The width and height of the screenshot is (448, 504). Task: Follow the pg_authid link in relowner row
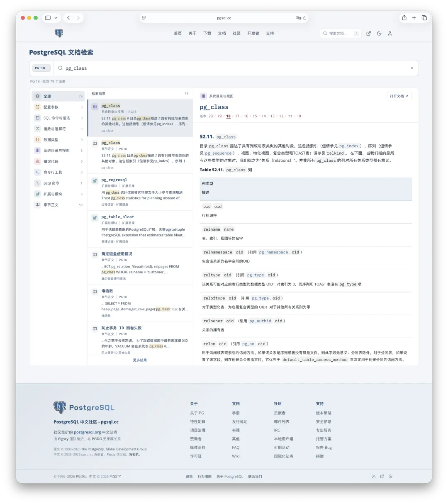(261, 321)
